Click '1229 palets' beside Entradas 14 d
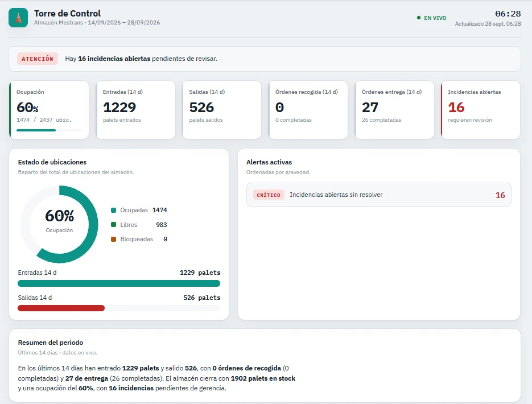Image resolution: width=532 pixels, height=404 pixels. click(200, 273)
